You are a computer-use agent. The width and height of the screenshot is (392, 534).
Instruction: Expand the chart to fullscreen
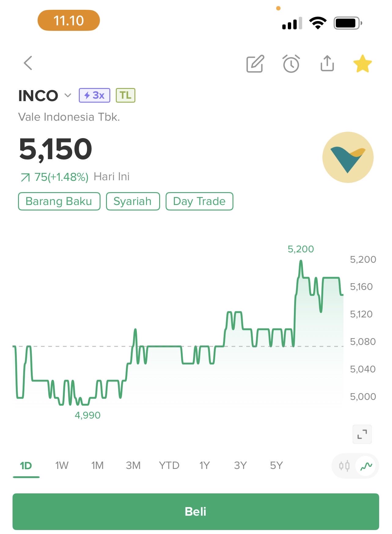coord(362,434)
